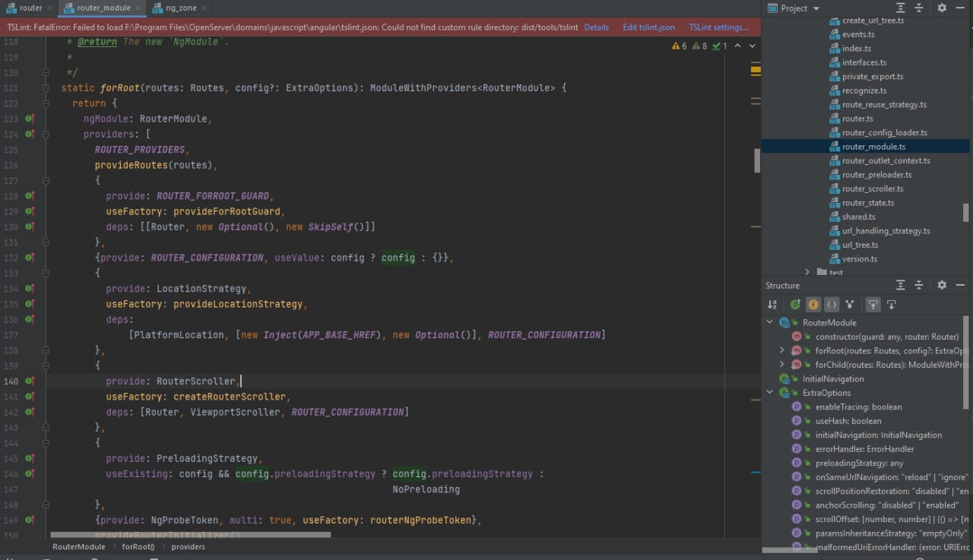The image size is (973, 560).
Task: Collapse the ExtraOptions node in Structure
Action: [769, 393]
